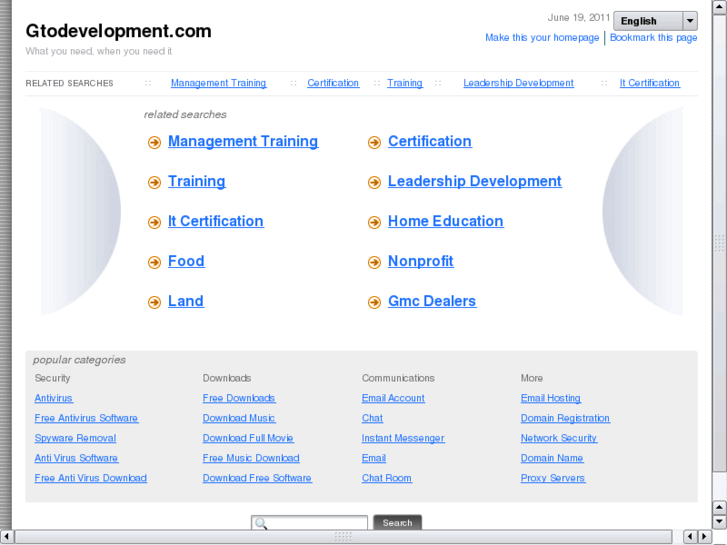Open Domain Name link
Image resolution: width=727 pixels, height=545 pixels.
pyautogui.click(x=552, y=458)
